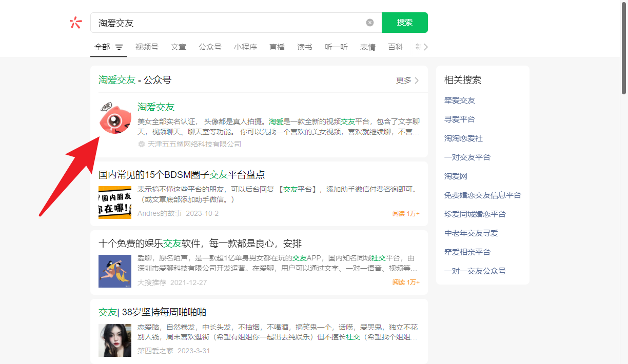Click the date 2023-10-2
The width and height of the screenshot is (628, 364).
(202, 213)
